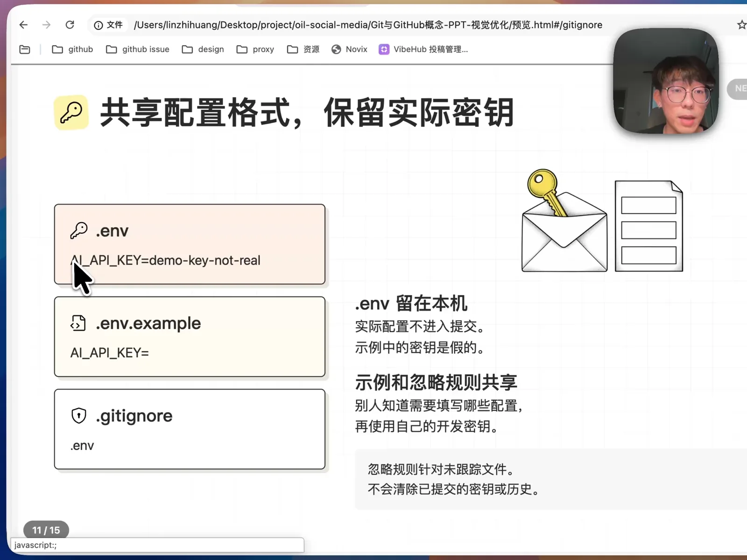The height and width of the screenshot is (560, 747).
Task: Open the all-bookmarks folder icon
Action: (x=25, y=49)
